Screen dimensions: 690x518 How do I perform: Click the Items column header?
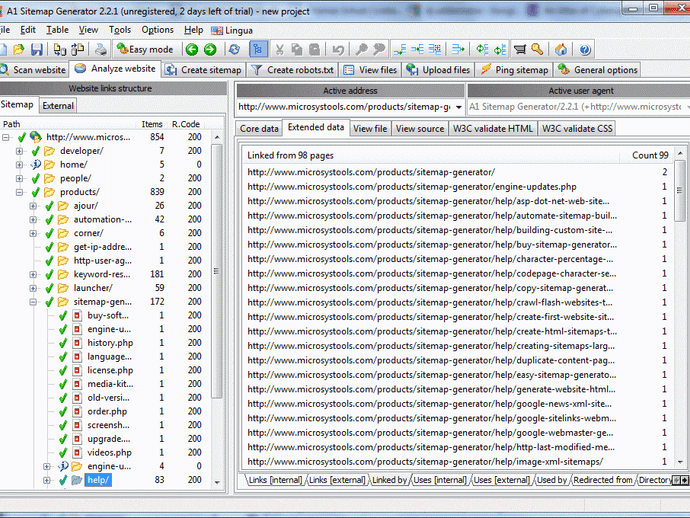[x=152, y=124]
